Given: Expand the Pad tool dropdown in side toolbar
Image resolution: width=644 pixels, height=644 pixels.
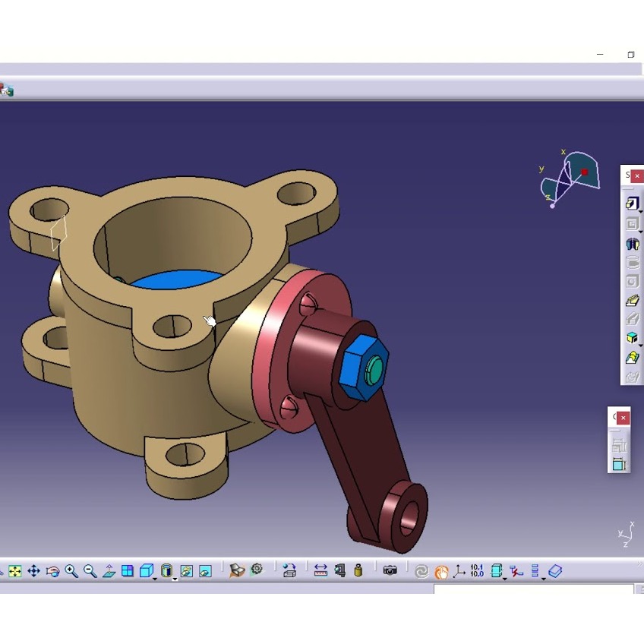Looking at the screenshot, I should click(x=640, y=210).
